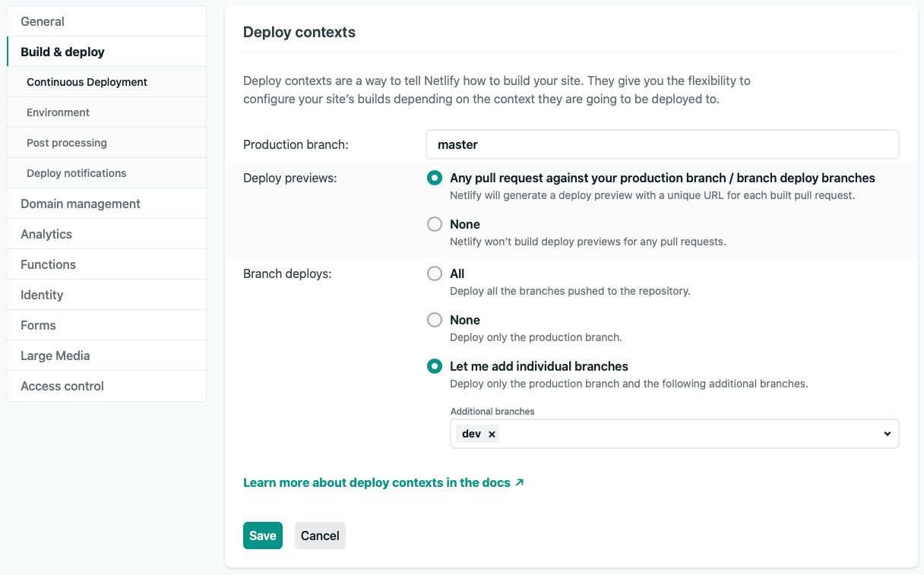This screenshot has width=924, height=575.
Task: Expand the Additional branches dropdown arrow
Action: pyautogui.click(x=887, y=434)
